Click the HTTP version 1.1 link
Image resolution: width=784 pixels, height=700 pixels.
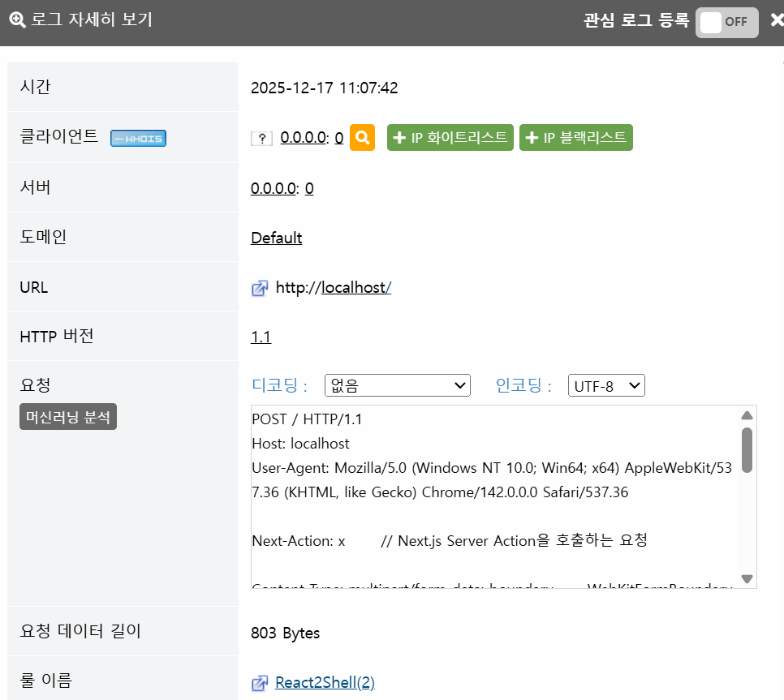(261, 337)
